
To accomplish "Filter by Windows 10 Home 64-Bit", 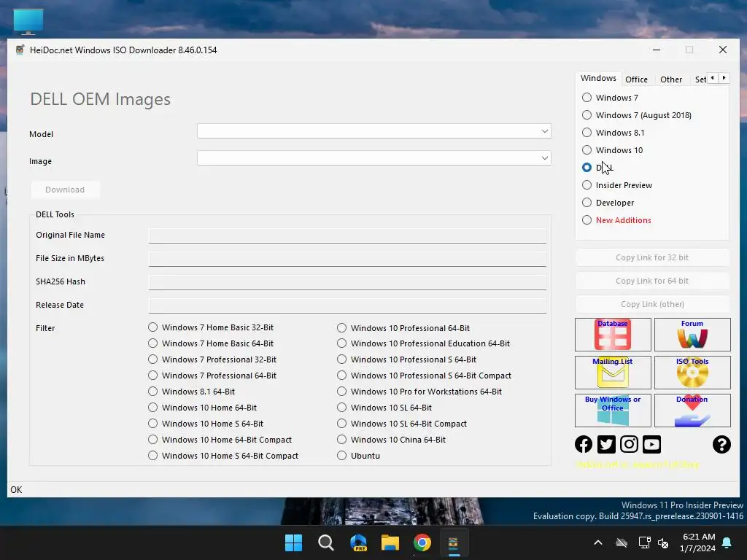I will point(203,408).
